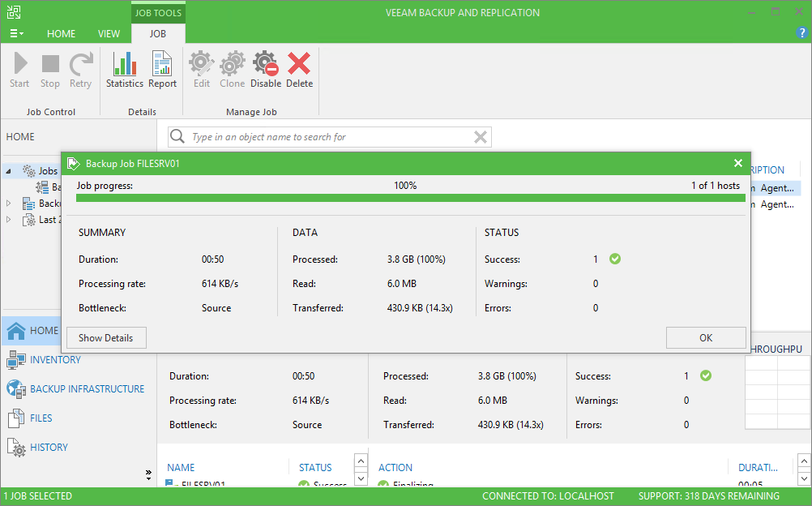Viewport: 812px width, 506px height.
Task: Click the Stop job icon
Action: point(50,64)
